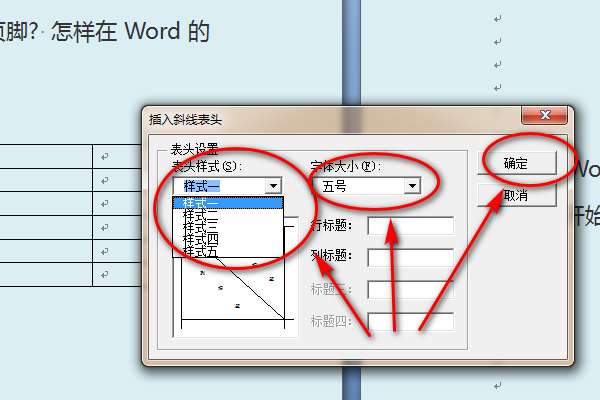Click the 表头样式 combo box text 样式一

coord(202,186)
